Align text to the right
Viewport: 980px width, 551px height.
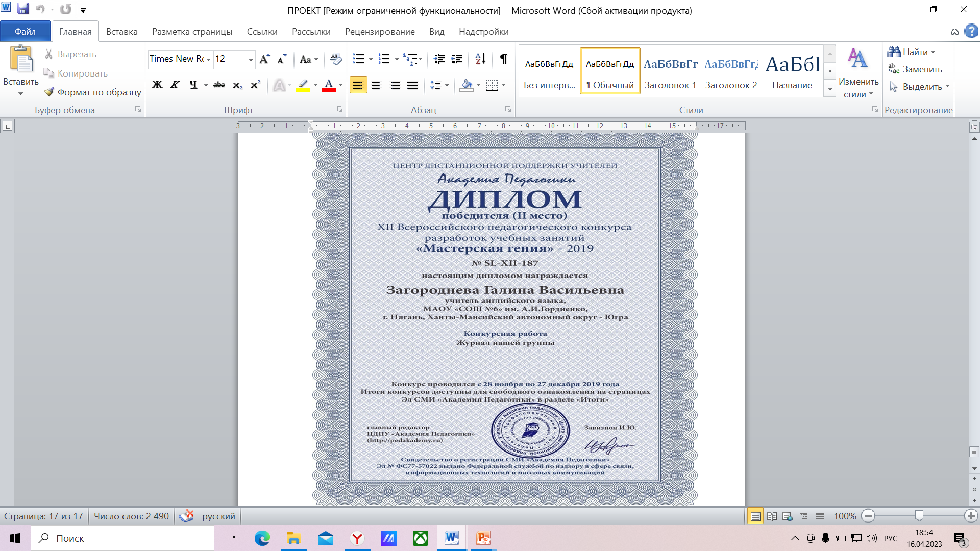(395, 85)
